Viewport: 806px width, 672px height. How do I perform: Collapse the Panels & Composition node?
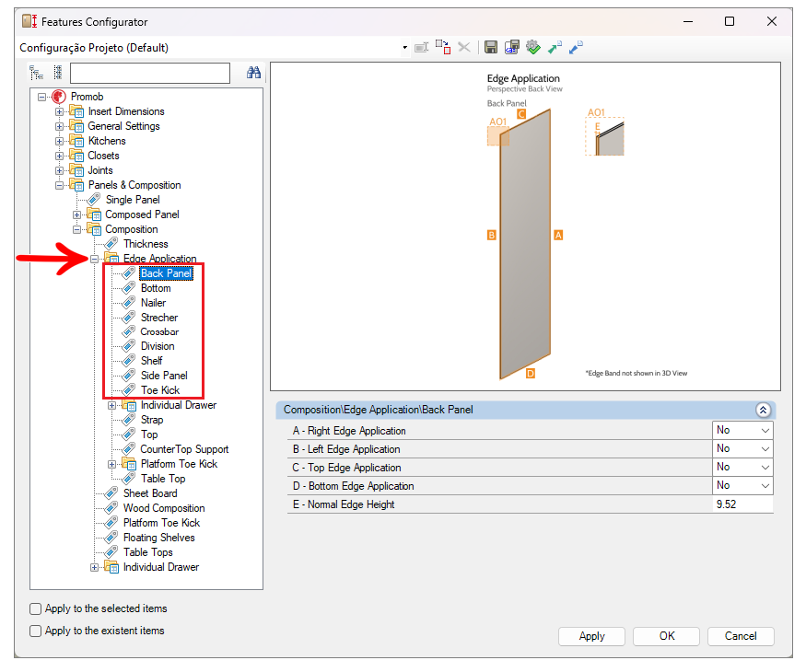click(59, 185)
